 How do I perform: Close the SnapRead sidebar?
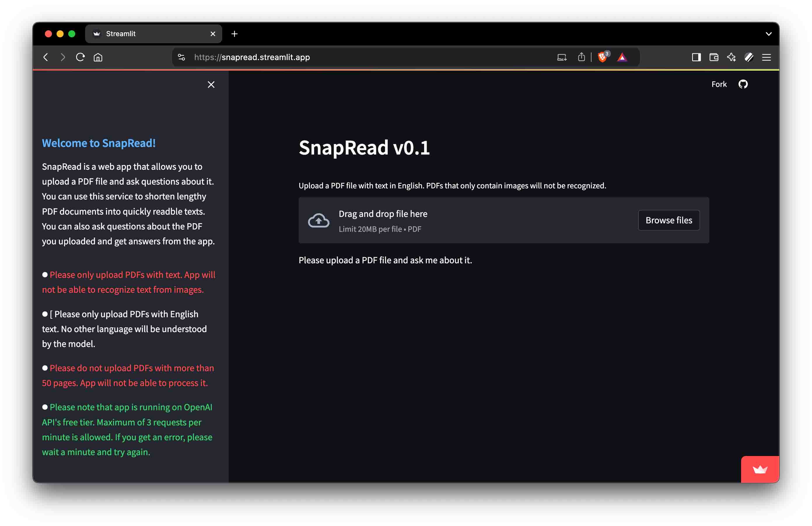click(211, 85)
